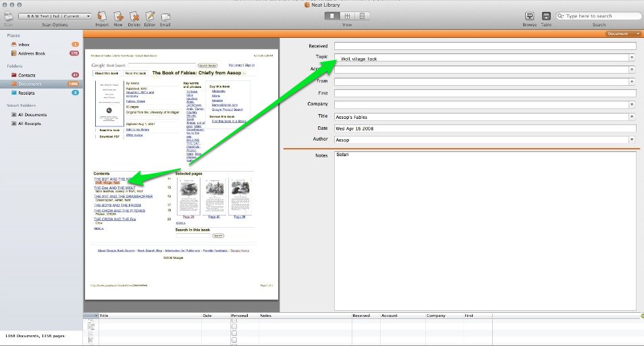Click the Table view icon

(x=545, y=16)
